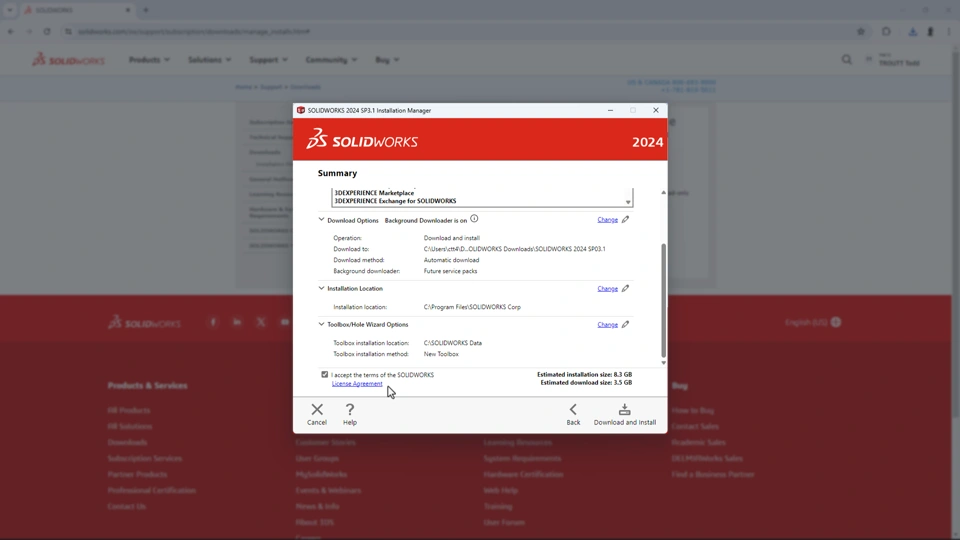Open Solutions menu on SOLIDWORKS website

(209, 59)
